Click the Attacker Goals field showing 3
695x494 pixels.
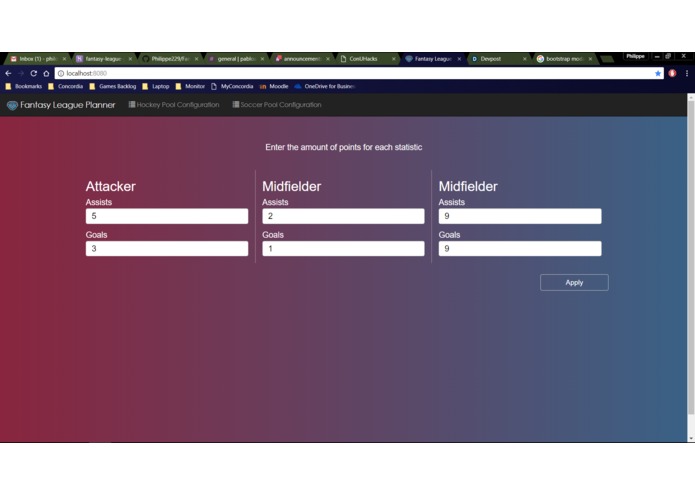(167, 249)
